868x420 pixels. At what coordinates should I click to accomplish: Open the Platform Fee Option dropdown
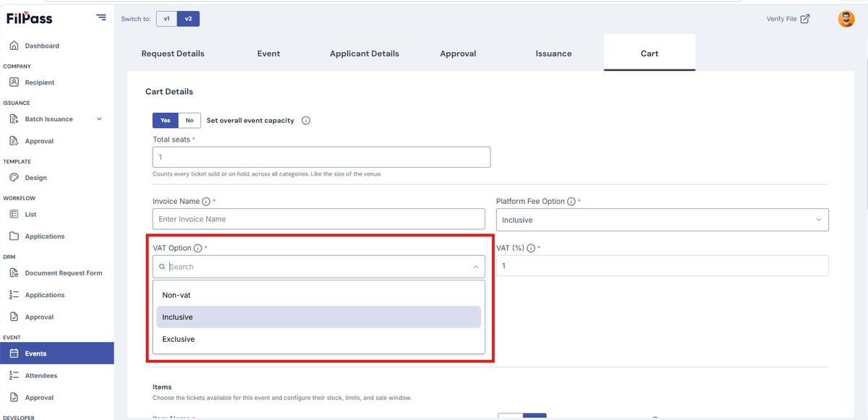[x=662, y=220]
